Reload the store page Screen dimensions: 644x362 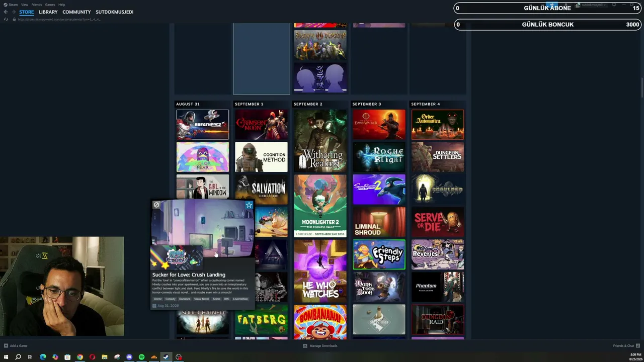click(6, 20)
